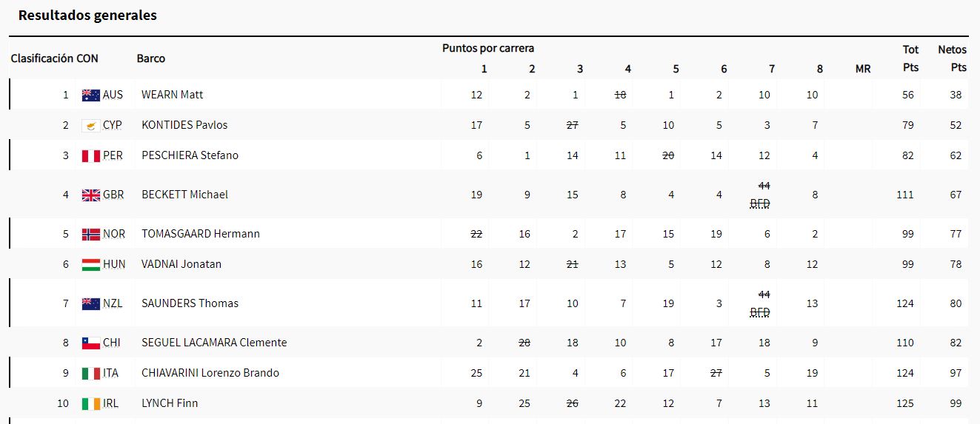
Task: Click the Australia flag icon next to AUS
Action: pos(90,95)
